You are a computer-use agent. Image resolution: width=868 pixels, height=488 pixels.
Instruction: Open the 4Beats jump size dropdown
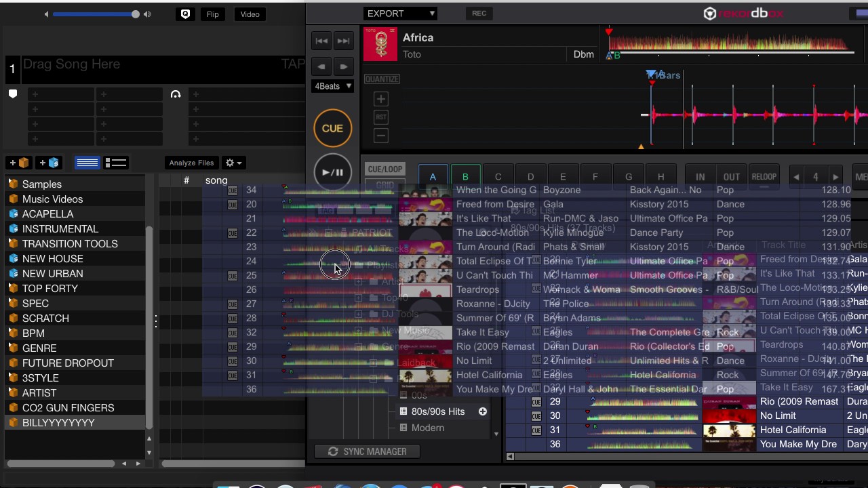pyautogui.click(x=333, y=86)
